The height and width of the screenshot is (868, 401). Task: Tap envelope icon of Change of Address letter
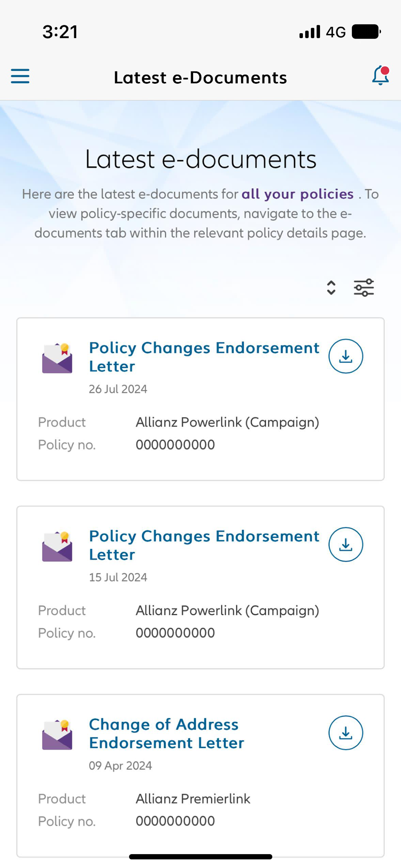(x=57, y=735)
